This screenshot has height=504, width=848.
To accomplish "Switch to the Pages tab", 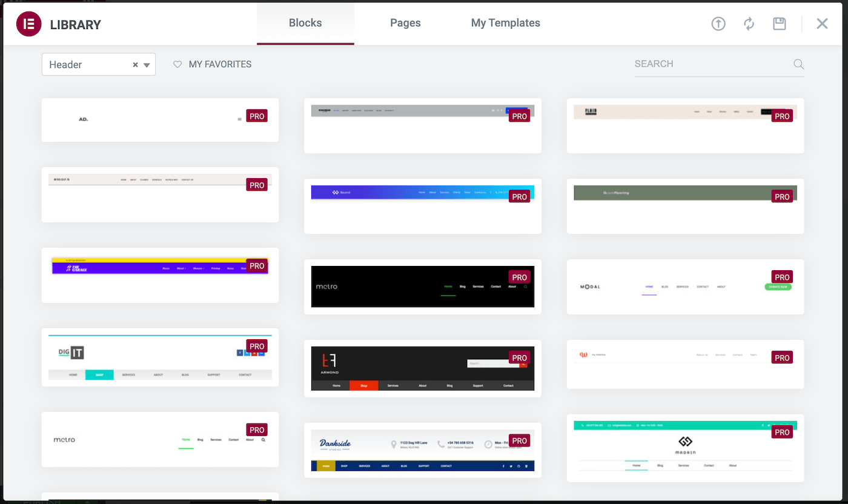I will (x=405, y=23).
